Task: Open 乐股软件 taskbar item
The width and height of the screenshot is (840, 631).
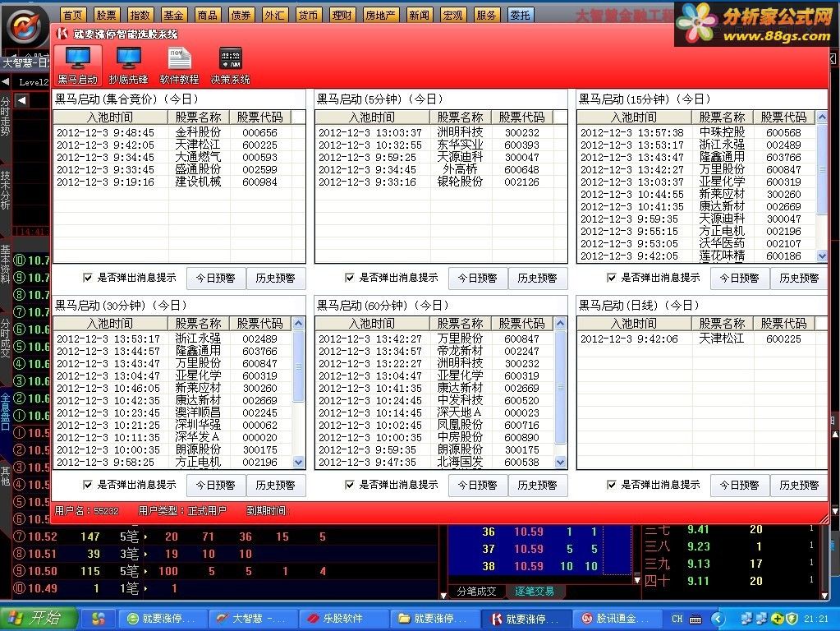Action: tap(343, 619)
